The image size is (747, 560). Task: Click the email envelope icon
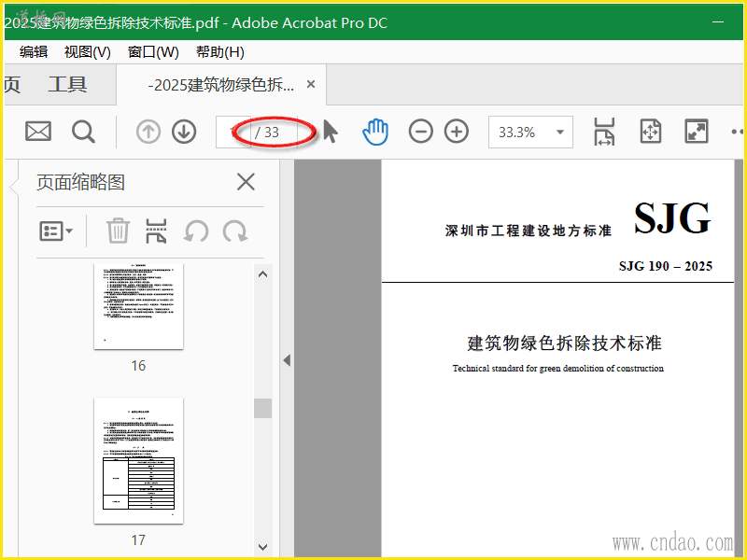pyautogui.click(x=38, y=132)
